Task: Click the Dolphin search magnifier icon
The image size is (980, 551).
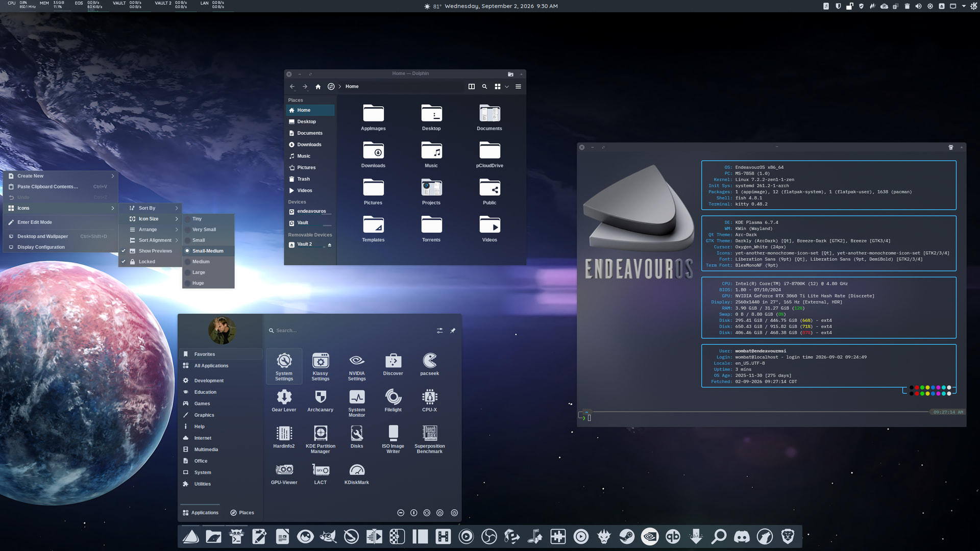Action: (x=484, y=87)
